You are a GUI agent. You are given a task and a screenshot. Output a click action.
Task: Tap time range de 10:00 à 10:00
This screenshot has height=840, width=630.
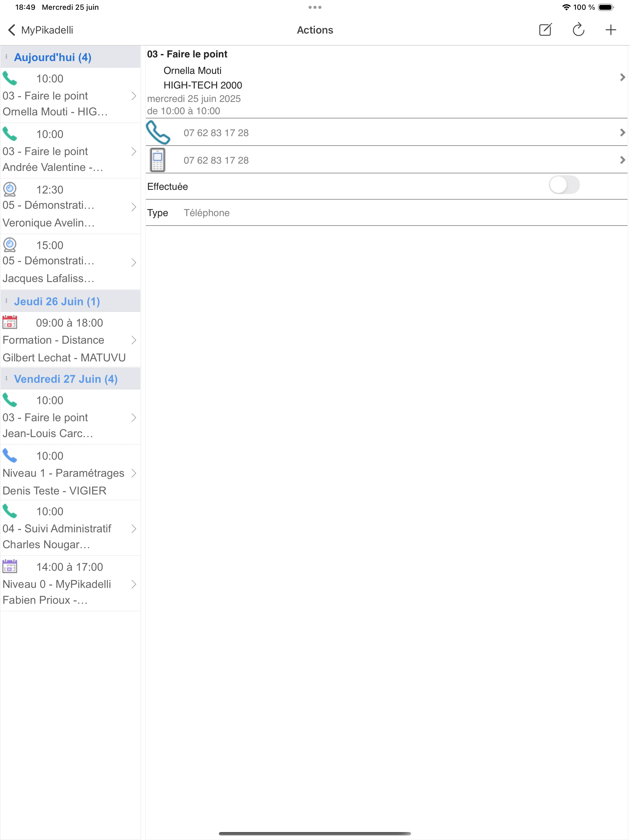pos(183,111)
